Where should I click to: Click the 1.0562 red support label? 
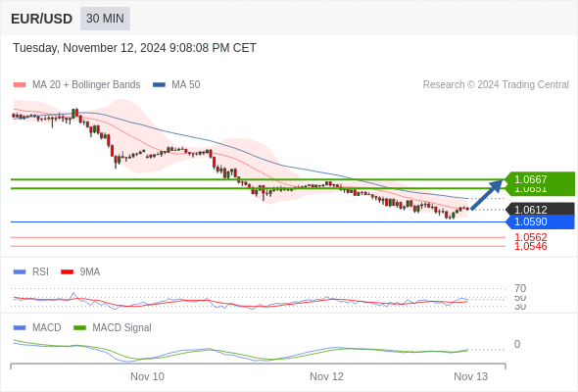[530, 237]
